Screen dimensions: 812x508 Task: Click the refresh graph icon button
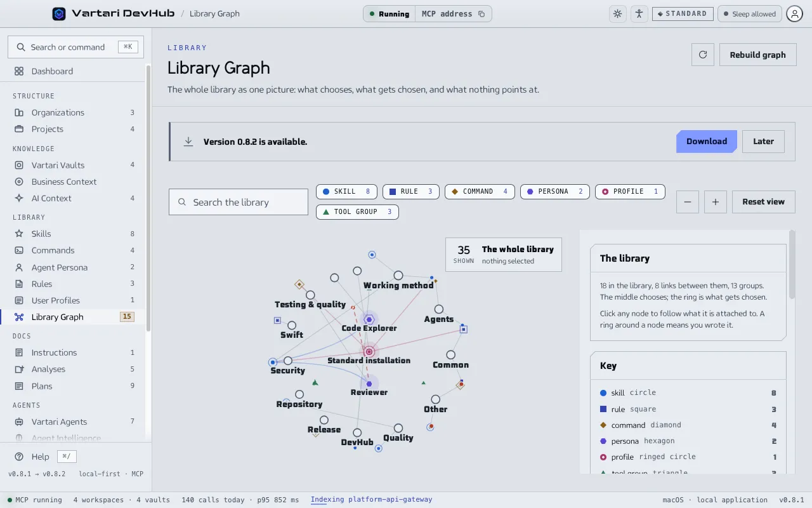[x=703, y=55]
